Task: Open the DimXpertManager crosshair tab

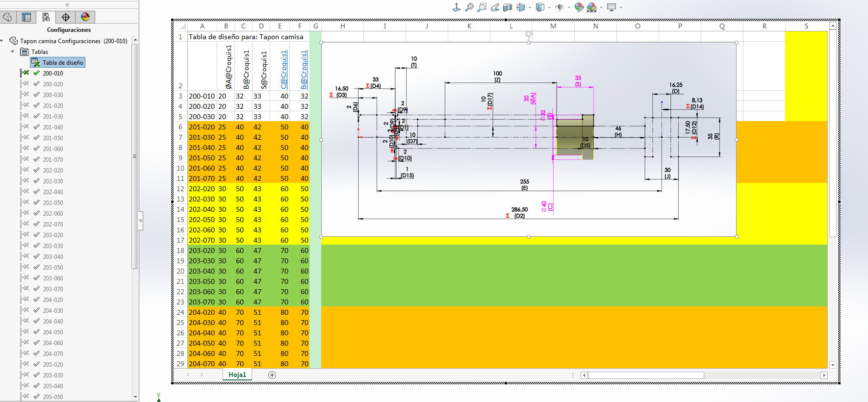Action: tap(66, 17)
